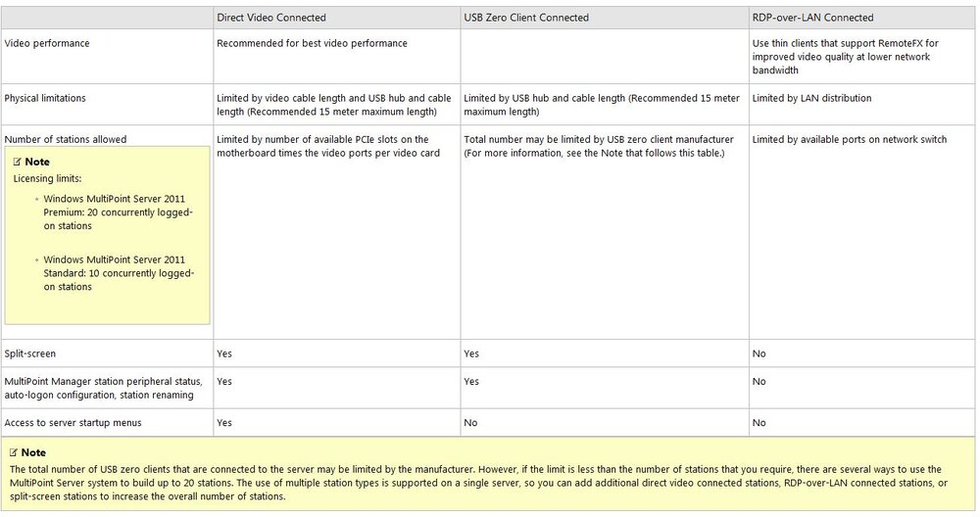980x517 pixels.
Task: Click the bold 'Note' heading in the licensing box
Action: (37, 162)
